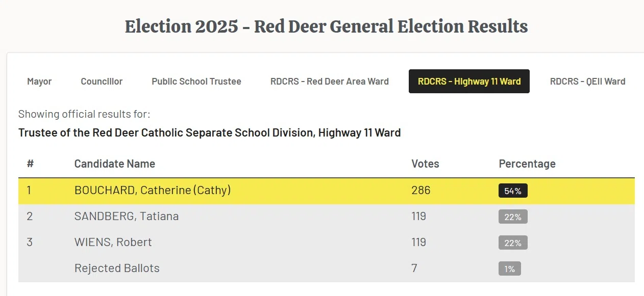The width and height of the screenshot is (644, 296).
Task: Click the 1% rejected ballots badge
Action: tap(509, 269)
